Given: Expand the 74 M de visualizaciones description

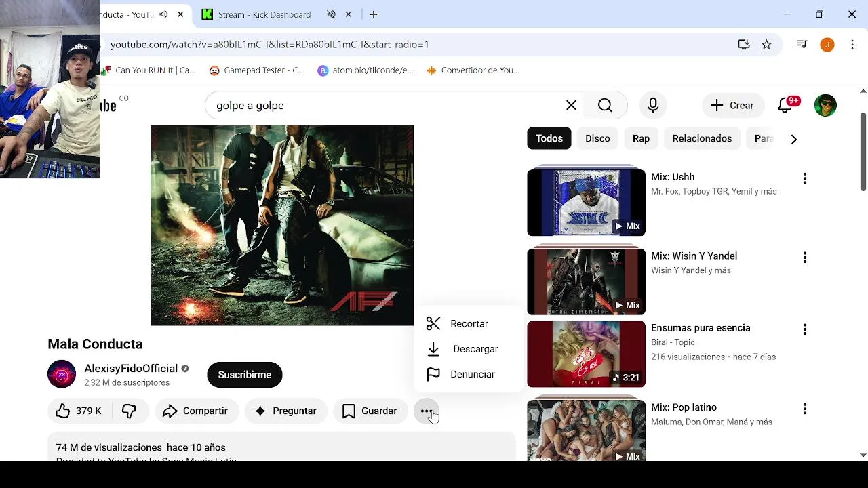Looking at the screenshot, I should [281, 448].
